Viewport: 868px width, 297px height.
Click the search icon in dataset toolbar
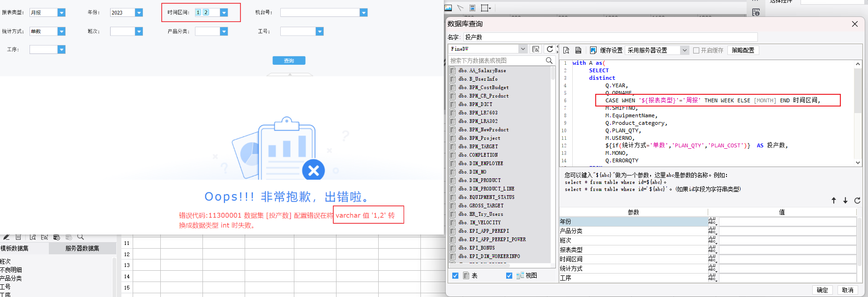81,237
